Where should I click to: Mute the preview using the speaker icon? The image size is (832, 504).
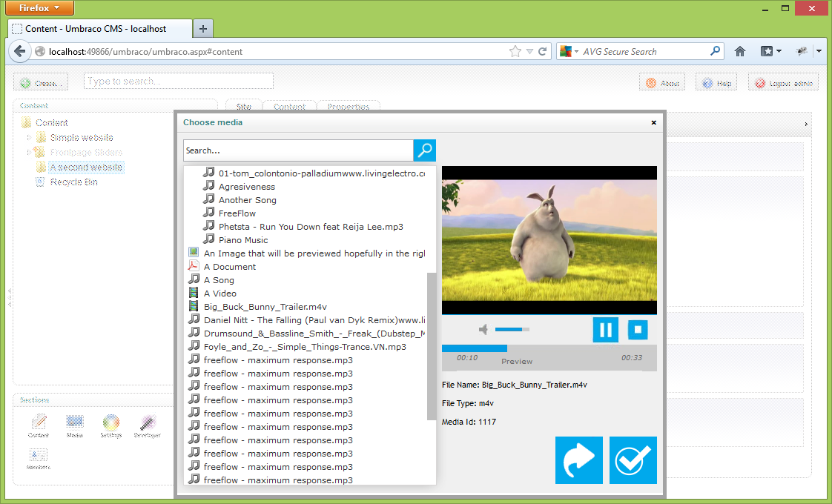click(x=483, y=330)
